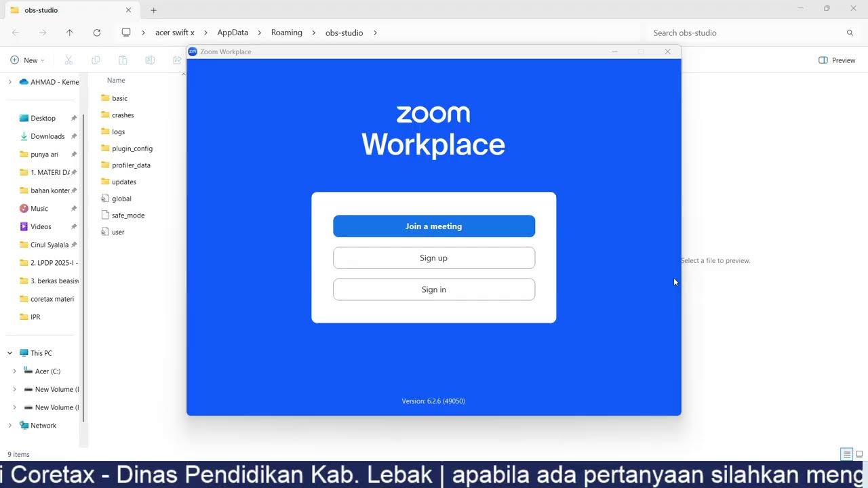
Task: Collapse the This PC tree node
Action: [9, 353]
